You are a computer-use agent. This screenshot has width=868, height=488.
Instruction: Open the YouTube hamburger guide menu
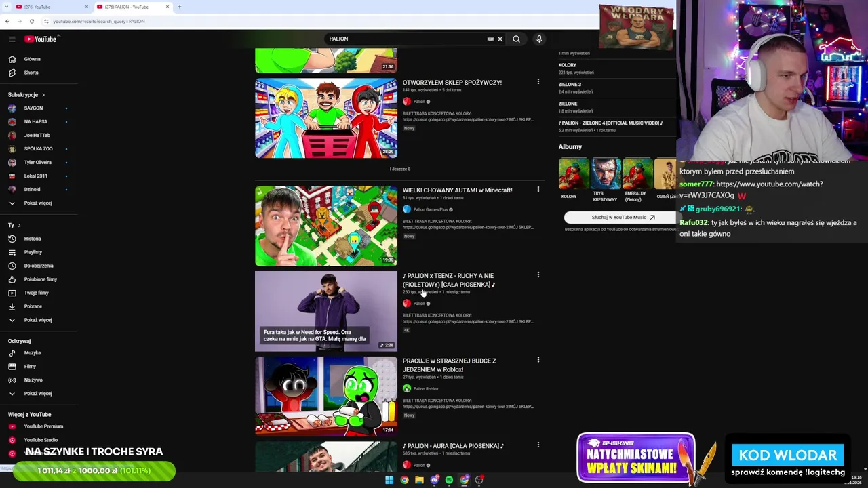pyautogui.click(x=12, y=39)
